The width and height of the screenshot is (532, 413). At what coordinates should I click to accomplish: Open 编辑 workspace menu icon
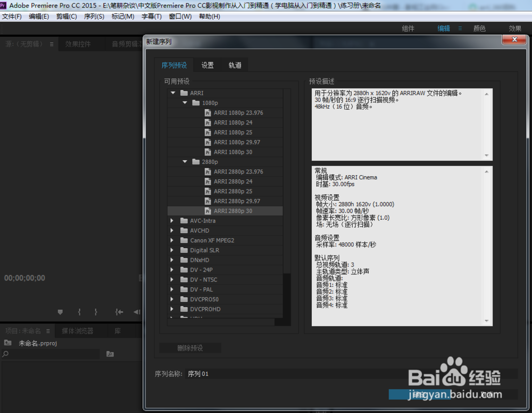pyautogui.click(x=460, y=29)
